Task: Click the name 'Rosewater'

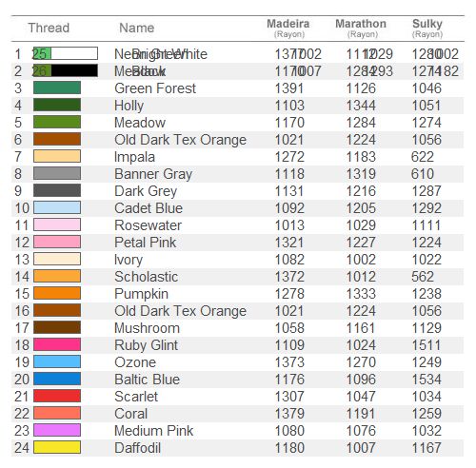Action: click(148, 225)
